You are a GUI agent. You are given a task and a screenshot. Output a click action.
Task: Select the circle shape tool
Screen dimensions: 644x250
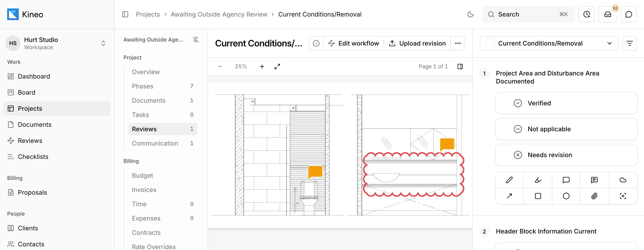tap(566, 196)
